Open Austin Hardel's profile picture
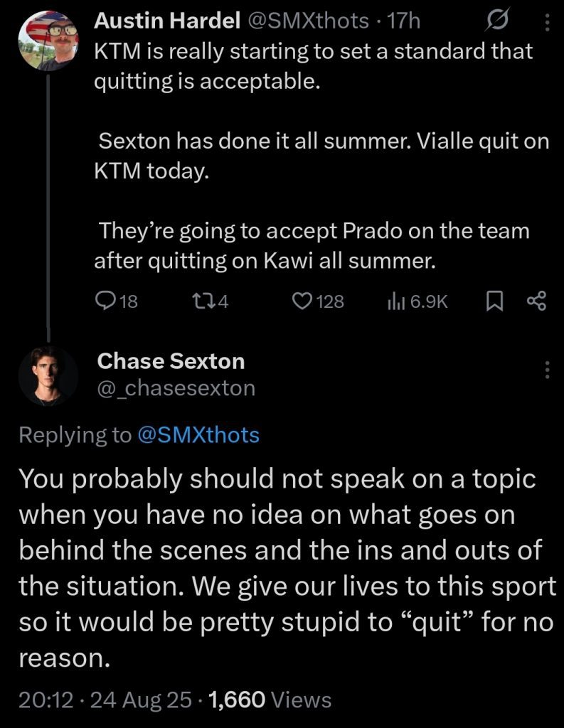The image size is (564, 728). (47, 41)
